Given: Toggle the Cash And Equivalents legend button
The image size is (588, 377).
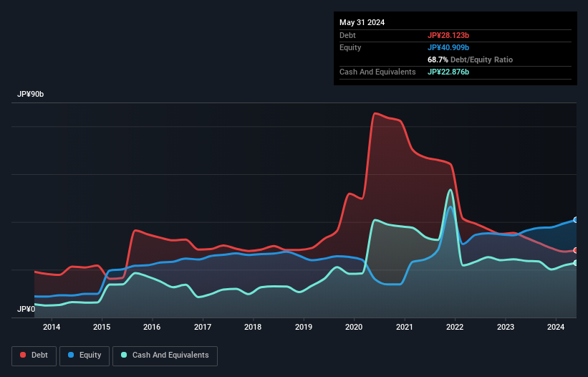Looking at the screenshot, I should tap(165, 355).
